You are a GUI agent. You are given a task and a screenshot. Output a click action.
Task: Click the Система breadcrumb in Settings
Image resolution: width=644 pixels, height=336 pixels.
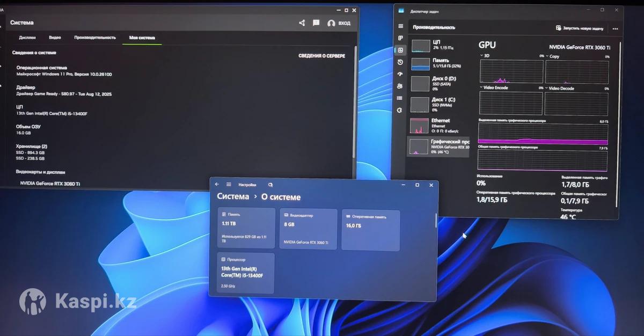(233, 196)
